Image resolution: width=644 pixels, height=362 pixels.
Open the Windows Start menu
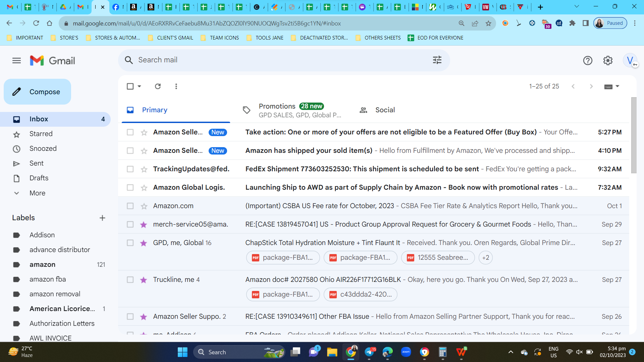coord(182,352)
